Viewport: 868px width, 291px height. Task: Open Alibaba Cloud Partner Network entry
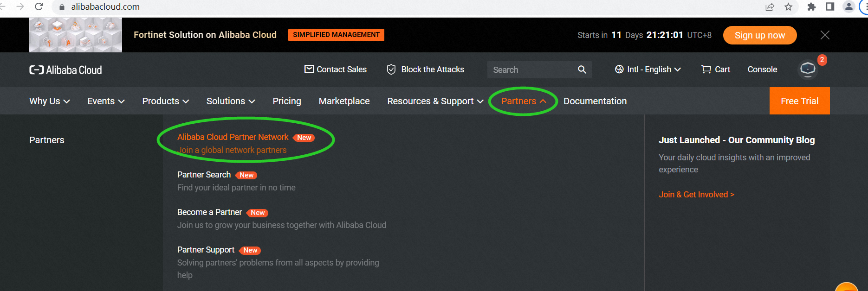pyautogui.click(x=233, y=137)
